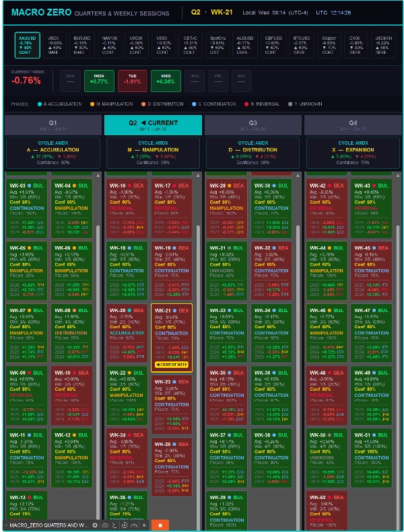This screenshot has height=532, width=404.
Task: Select the WK-20 week card
Action: tap(127, 333)
